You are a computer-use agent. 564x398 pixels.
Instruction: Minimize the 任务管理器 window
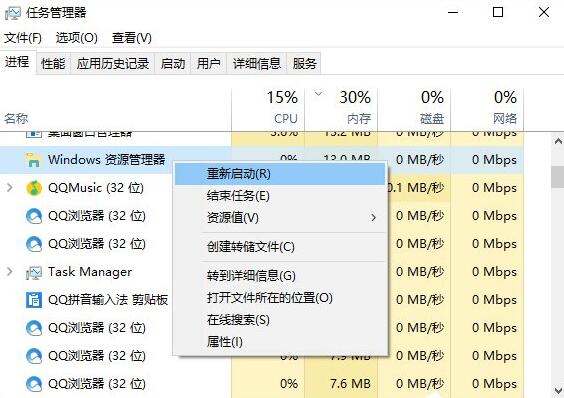click(453, 13)
